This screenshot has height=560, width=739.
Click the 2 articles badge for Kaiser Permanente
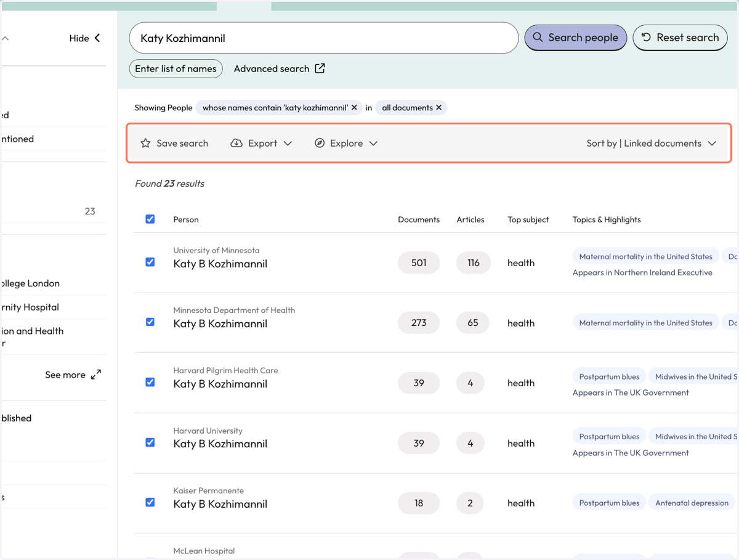470,503
